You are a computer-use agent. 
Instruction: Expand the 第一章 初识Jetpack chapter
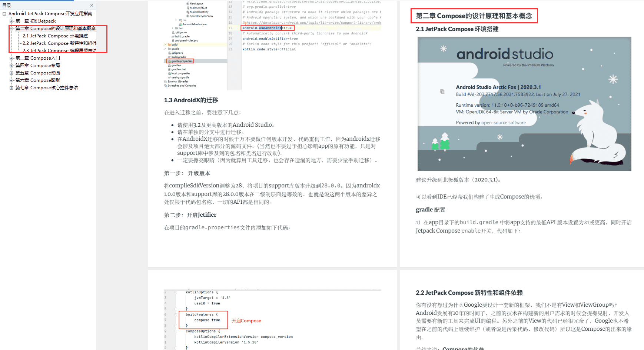[11, 21]
